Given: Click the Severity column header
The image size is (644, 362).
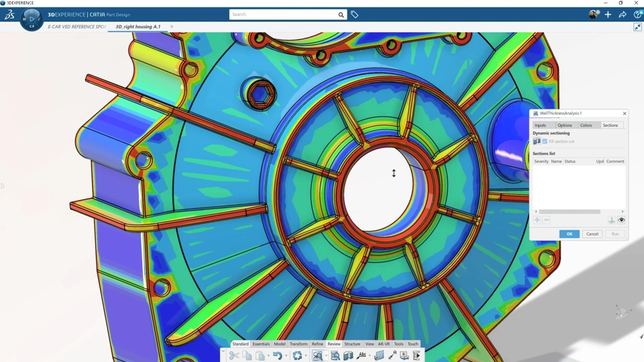Looking at the screenshot, I should click(541, 161).
